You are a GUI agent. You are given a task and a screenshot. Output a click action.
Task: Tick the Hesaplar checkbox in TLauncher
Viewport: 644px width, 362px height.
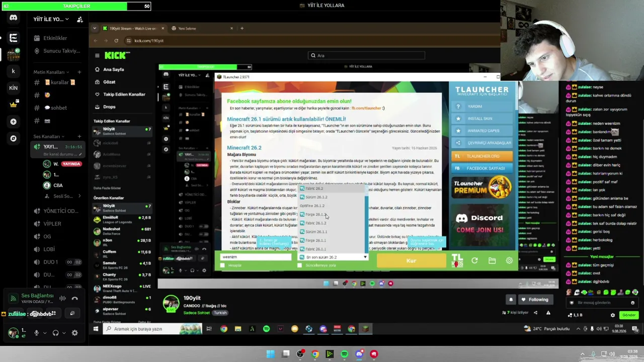[222, 265]
